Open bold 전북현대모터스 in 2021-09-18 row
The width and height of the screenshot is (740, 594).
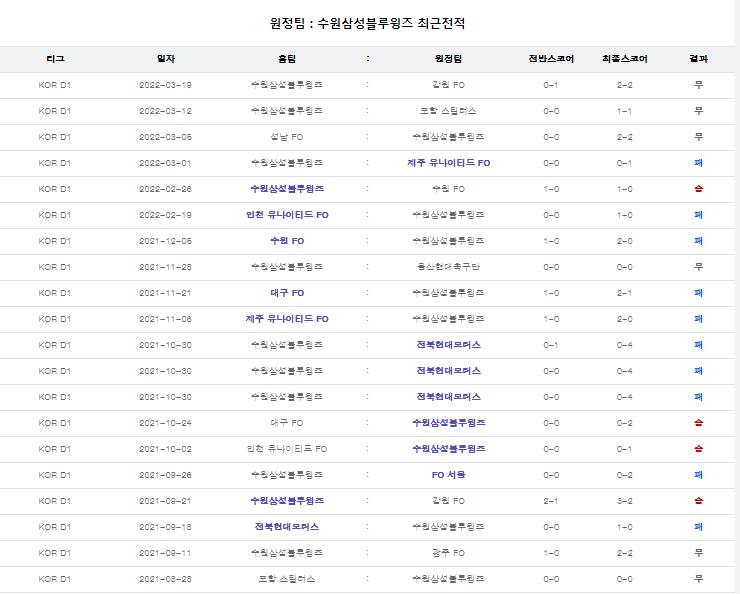pyautogui.click(x=287, y=527)
